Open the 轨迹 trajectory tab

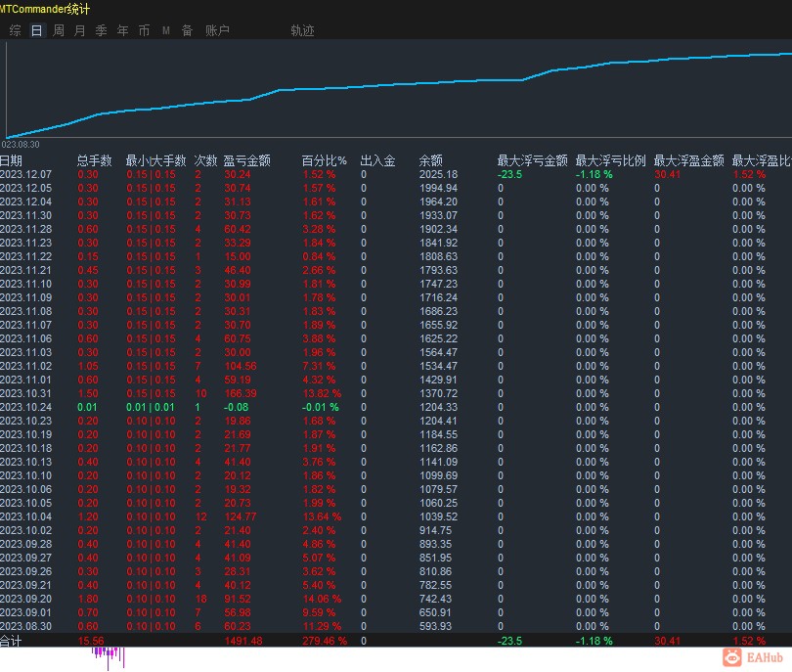tap(302, 31)
